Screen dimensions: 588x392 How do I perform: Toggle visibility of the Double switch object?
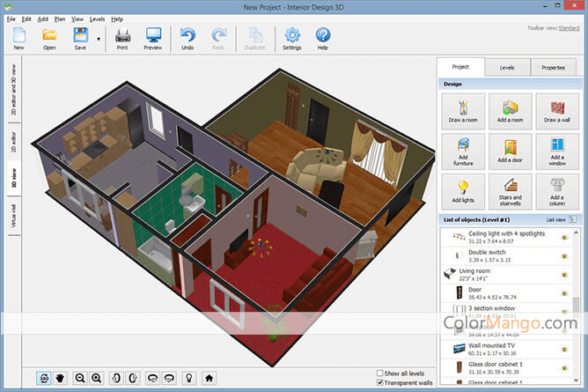562,258
